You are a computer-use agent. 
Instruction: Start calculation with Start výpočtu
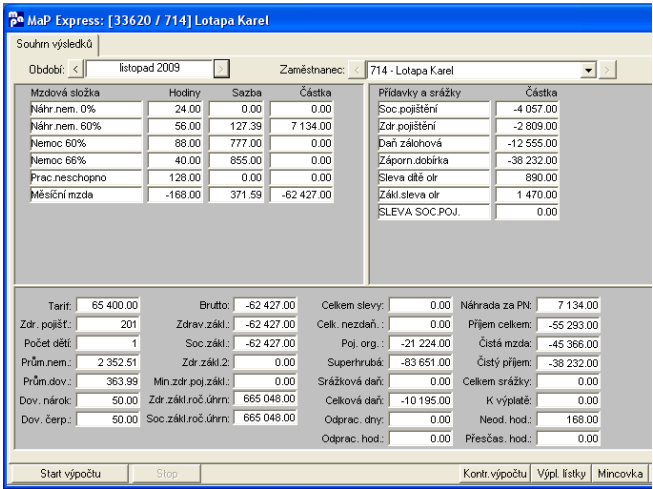(x=70, y=474)
